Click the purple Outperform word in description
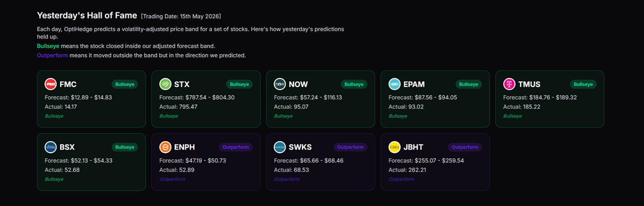Screen dimensions: 644x206 tap(52, 55)
